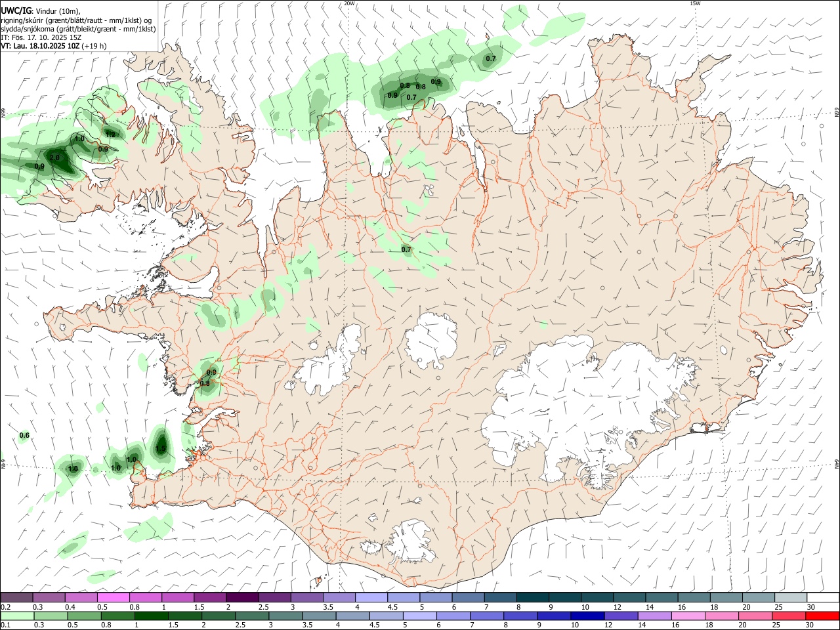Select the 0.7 value in the northern interior
This screenshot has width=840, height=630.
click(406, 249)
